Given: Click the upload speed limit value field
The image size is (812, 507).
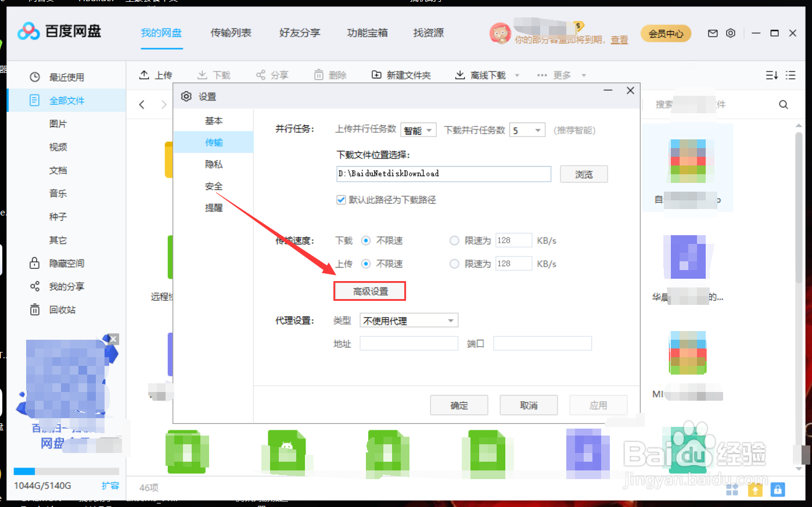Looking at the screenshot, I should click(x=513, y=264).
